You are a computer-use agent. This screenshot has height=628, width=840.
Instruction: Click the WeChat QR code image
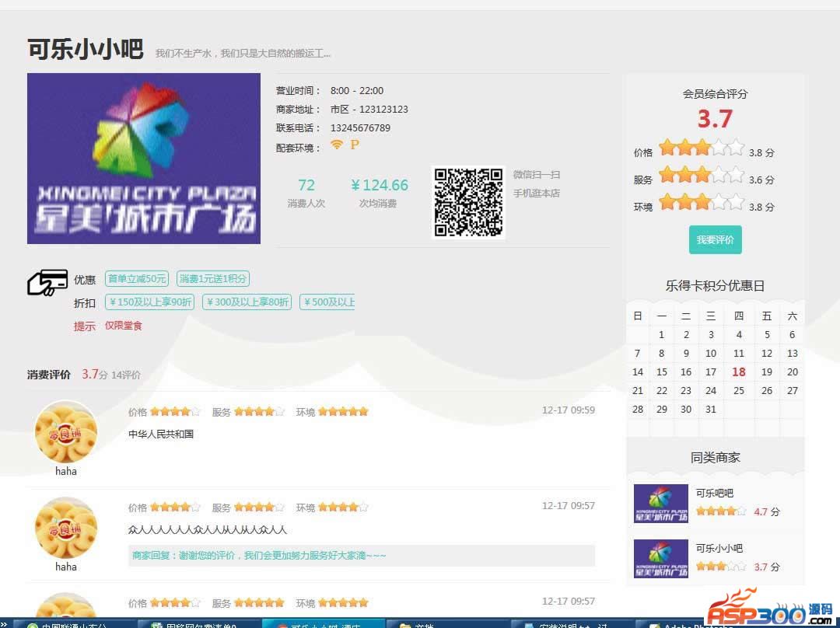click(x=468, y=202)
